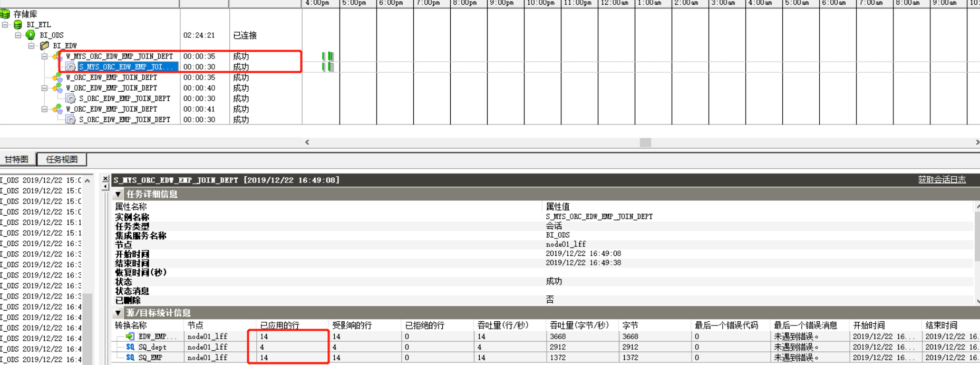Image resolution: width=980 pixels, height=365 pixels.
Task: Switch to the 任务视图 tab
Action: click(62, 159)
